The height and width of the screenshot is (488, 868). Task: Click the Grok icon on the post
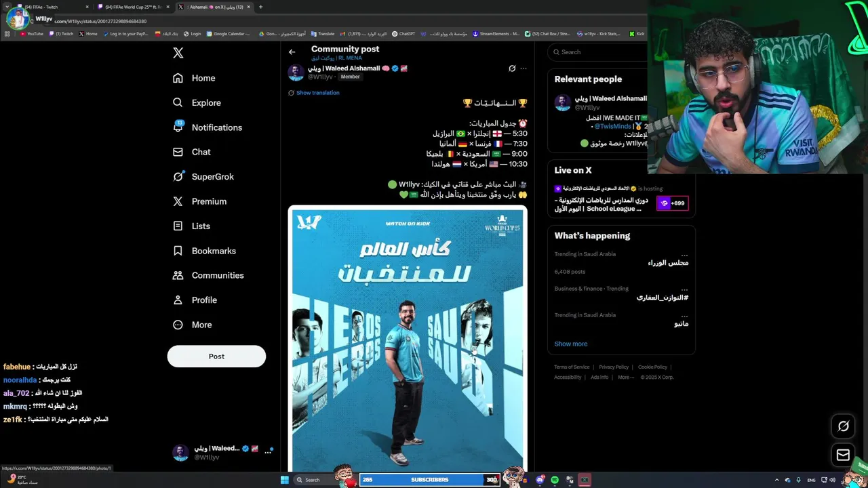click(x=512, y=68)
